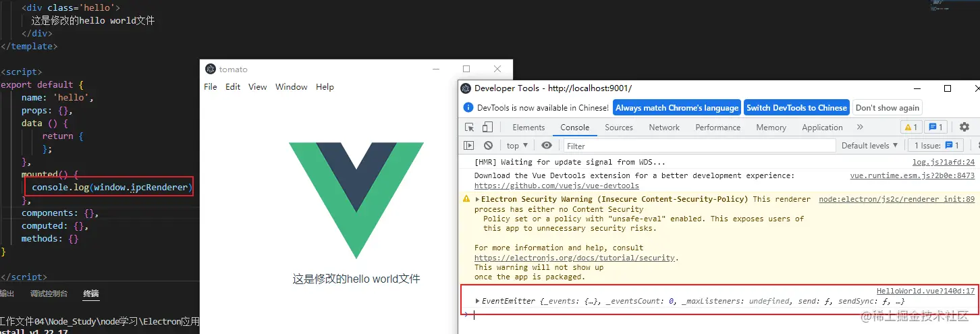This screenshot has width=980, height=334.
Task: Click the yellow warning triangle in console
Action: point(466,199)
